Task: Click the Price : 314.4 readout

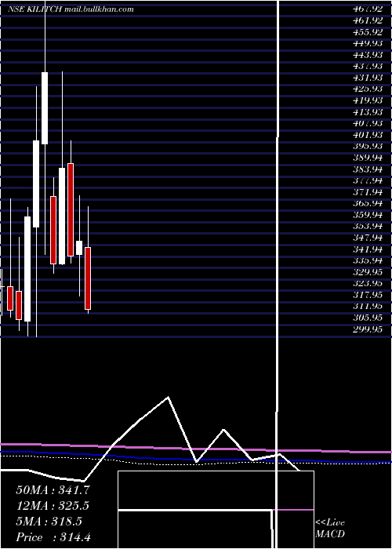Action: (53, 537)
